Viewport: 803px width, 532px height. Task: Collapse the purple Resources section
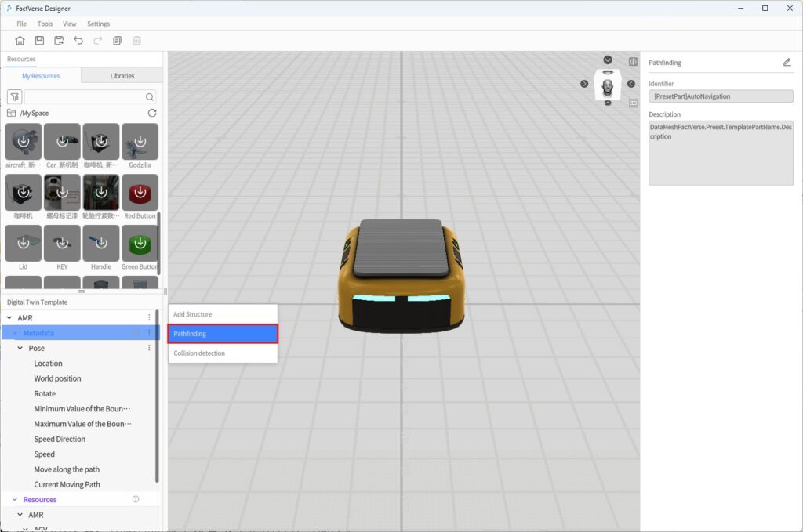[14, 500]
